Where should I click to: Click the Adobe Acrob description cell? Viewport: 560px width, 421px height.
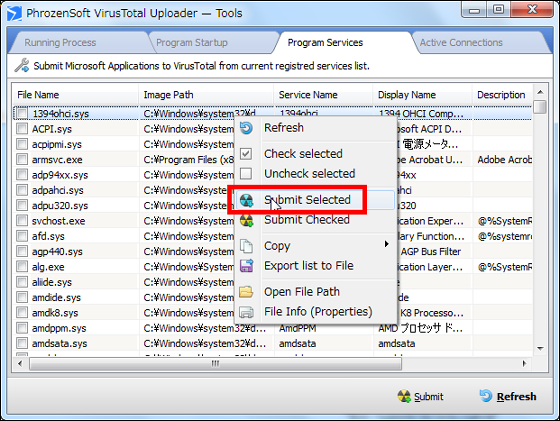(x=505, y=160)
